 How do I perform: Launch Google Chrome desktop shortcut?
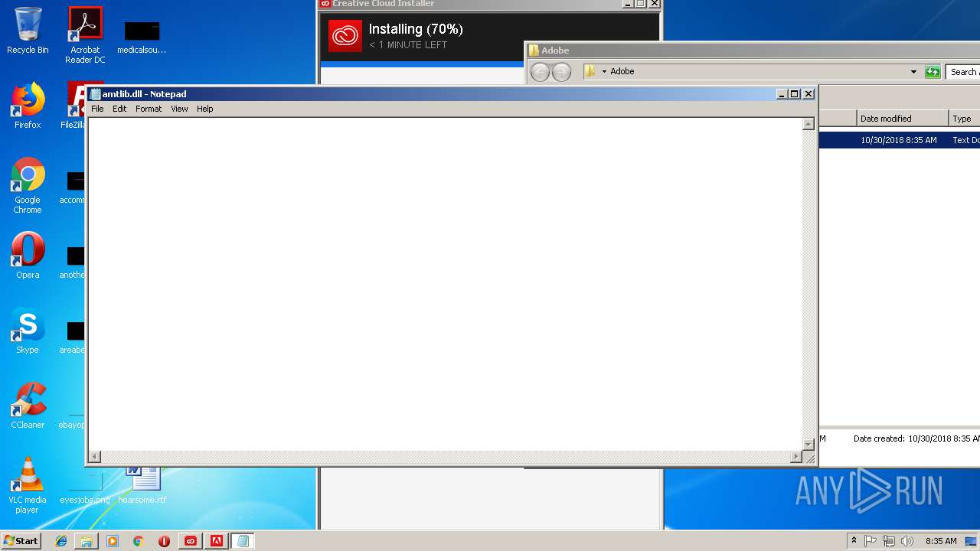pos(28,185)
